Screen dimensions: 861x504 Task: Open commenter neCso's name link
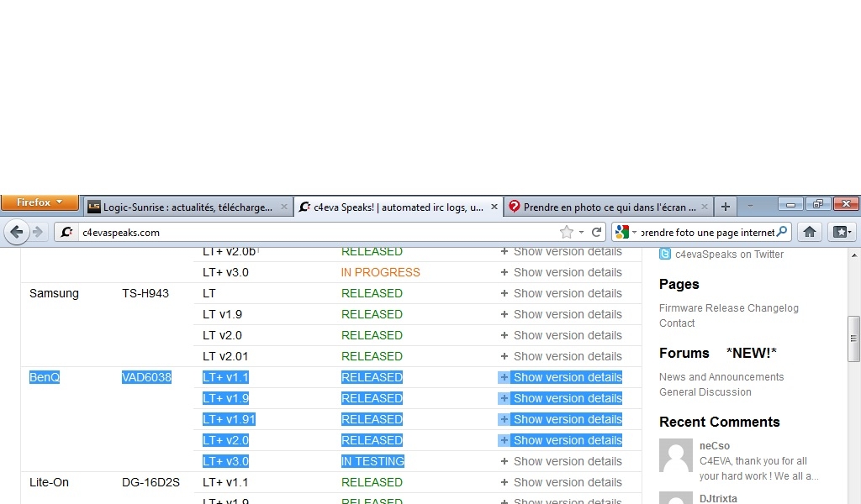point(715,446)
